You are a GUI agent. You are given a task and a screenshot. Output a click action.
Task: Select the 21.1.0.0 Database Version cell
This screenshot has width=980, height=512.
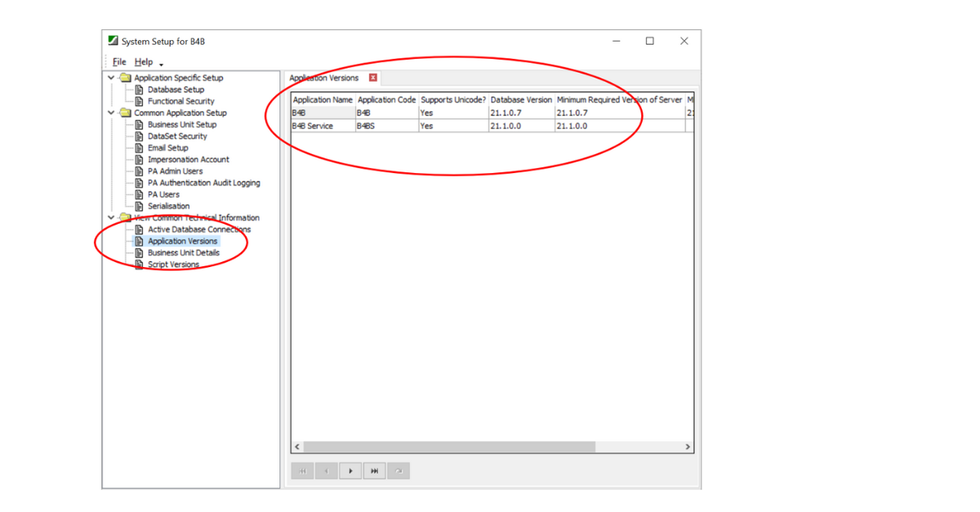pos(521,126)
